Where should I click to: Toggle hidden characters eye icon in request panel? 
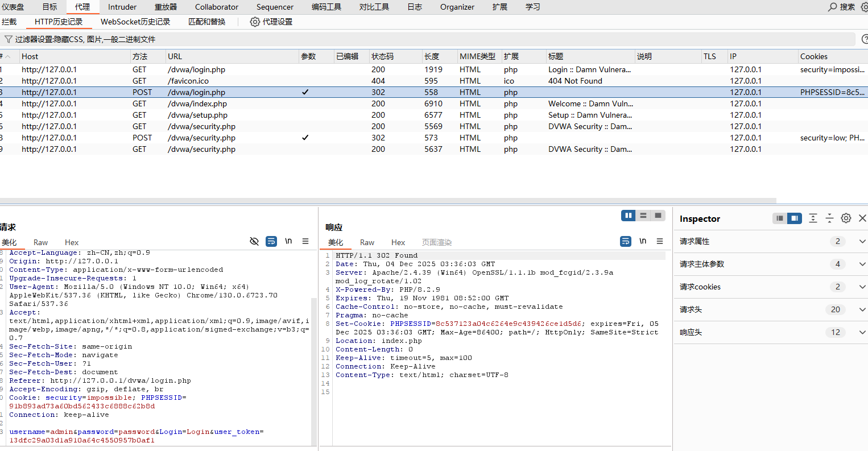tap(254, 241)
